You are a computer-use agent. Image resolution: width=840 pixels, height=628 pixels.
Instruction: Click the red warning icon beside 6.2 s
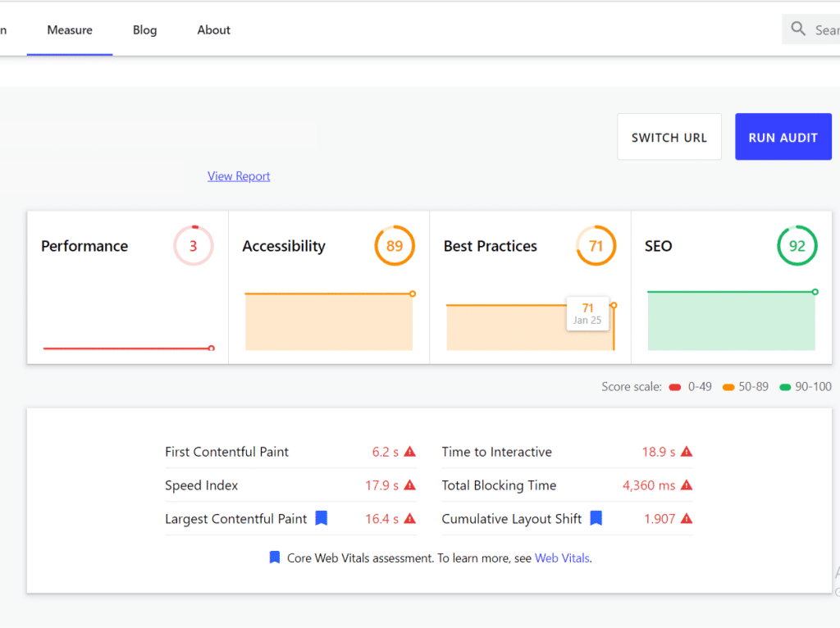[410, 452]
